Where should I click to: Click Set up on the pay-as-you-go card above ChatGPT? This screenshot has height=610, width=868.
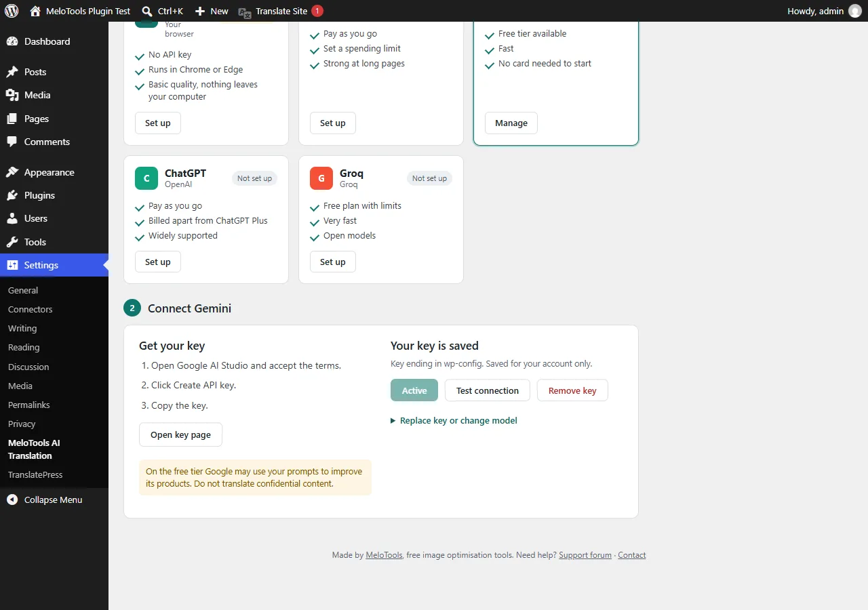(x=333, y=123)
